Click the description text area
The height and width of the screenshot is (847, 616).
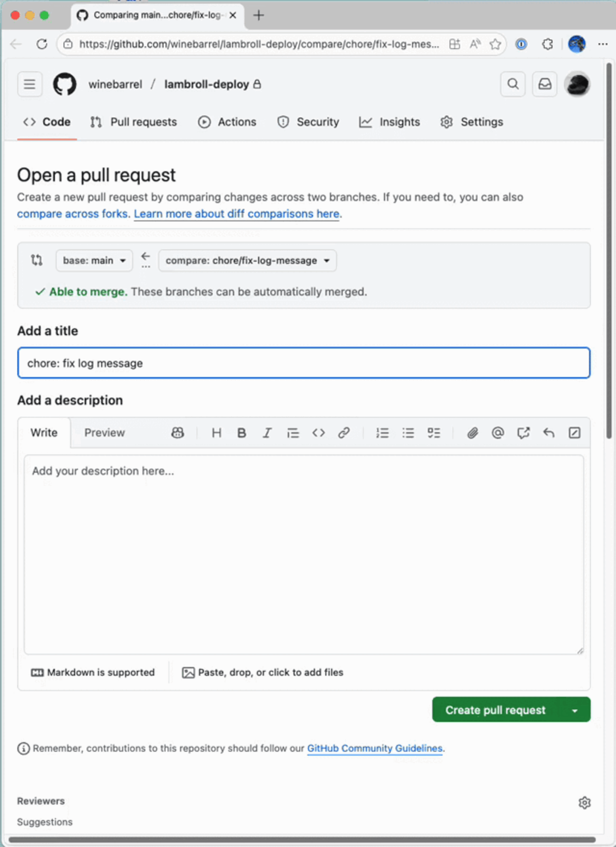304,554
